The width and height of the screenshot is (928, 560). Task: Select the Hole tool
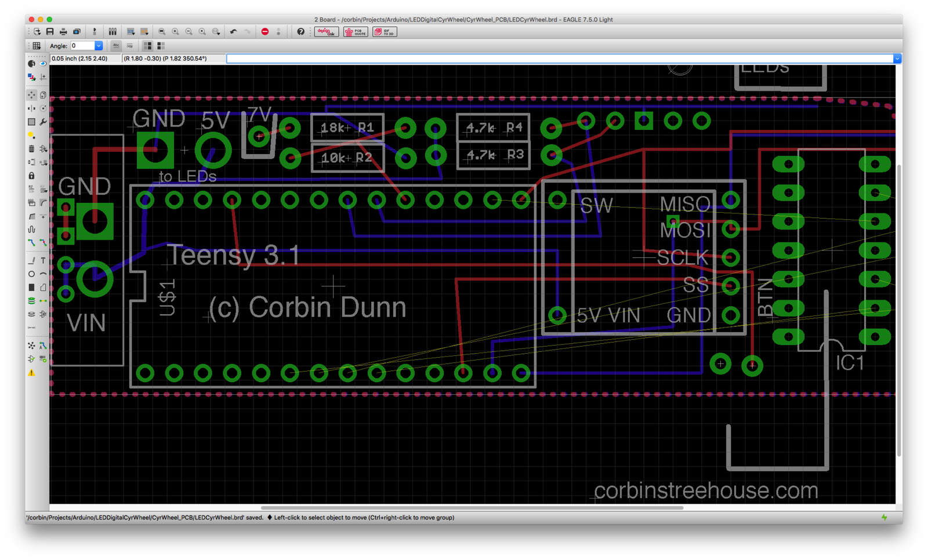[x=31, y=314]
